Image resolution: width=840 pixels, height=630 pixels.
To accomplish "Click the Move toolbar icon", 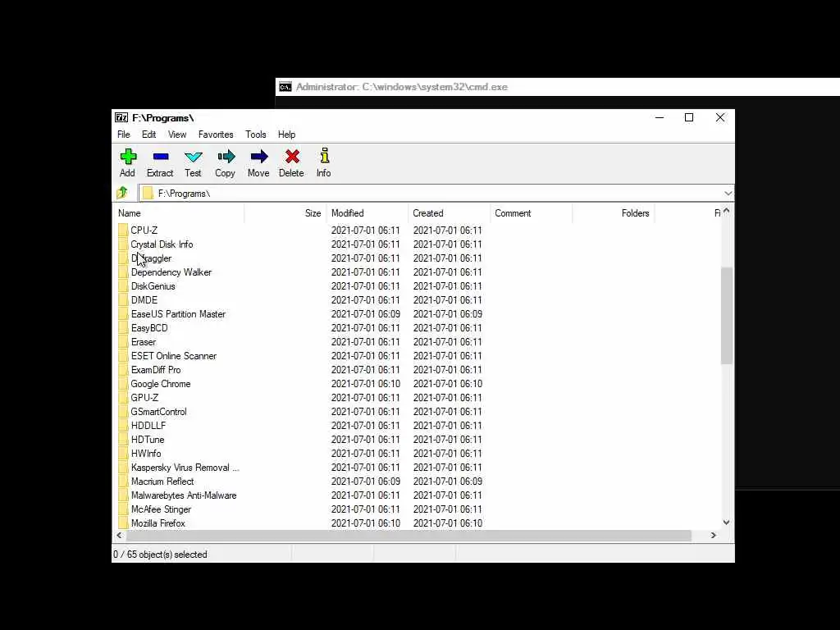I will tap(259, 157).
